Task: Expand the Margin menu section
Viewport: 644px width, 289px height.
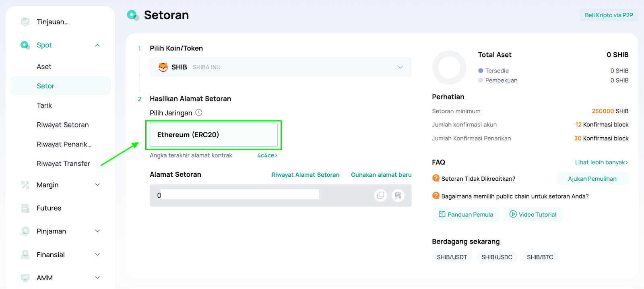Action: [x=97, y=185]
